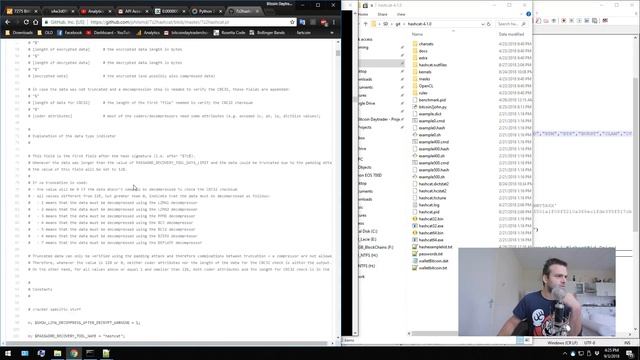Click the last icon on the Notepad++ toolbar
Screen dimensions: 640x360
pos(605,20)
